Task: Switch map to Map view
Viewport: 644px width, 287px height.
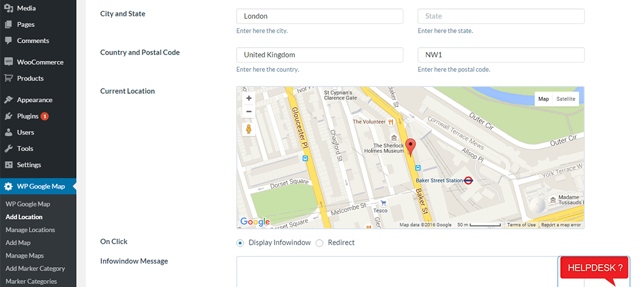Action: coord(543,99)
